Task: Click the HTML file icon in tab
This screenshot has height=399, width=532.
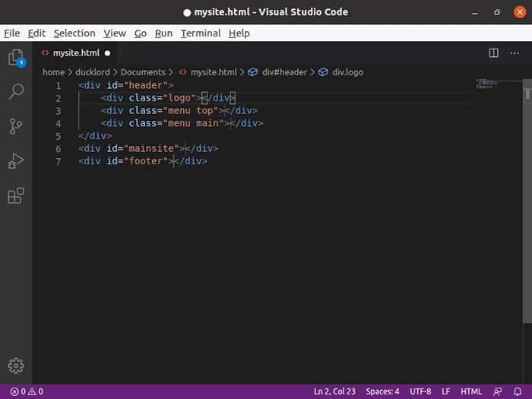Action: [x=45, y=52]
